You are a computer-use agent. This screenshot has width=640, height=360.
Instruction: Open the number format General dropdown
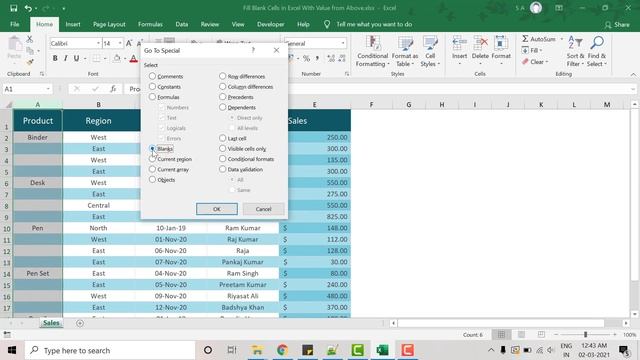coord(343,43)
